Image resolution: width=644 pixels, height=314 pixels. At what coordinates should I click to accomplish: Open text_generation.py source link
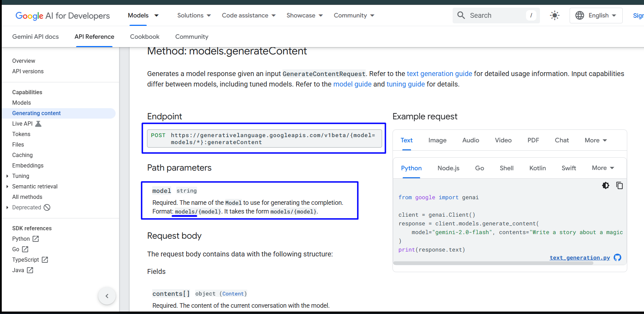580,258
